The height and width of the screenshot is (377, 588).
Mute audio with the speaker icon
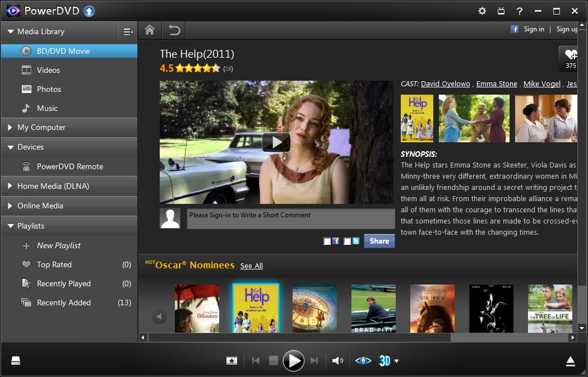tap(337, 361)
